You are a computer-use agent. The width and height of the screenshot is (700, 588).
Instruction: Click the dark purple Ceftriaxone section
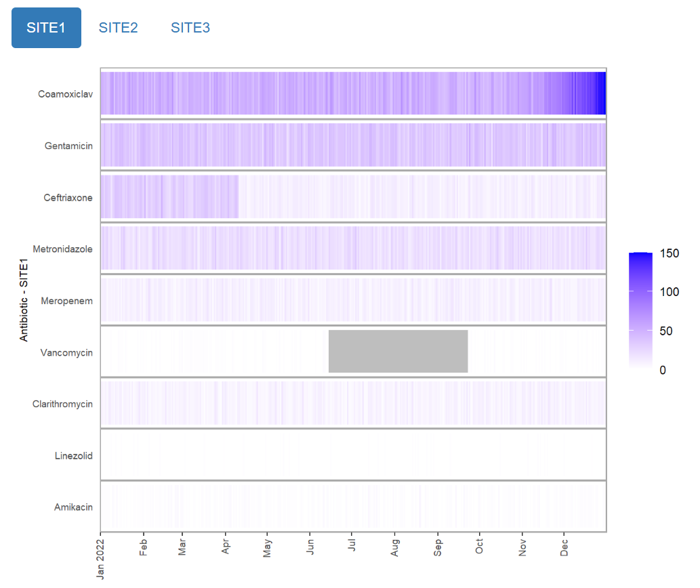point(169,196)
